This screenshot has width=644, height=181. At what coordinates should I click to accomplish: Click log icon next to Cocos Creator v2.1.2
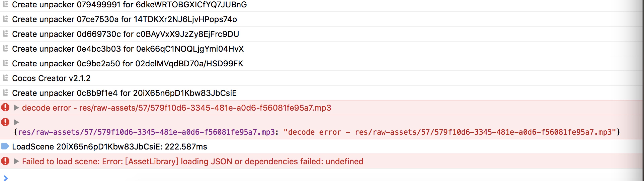[x=5, y=78]
